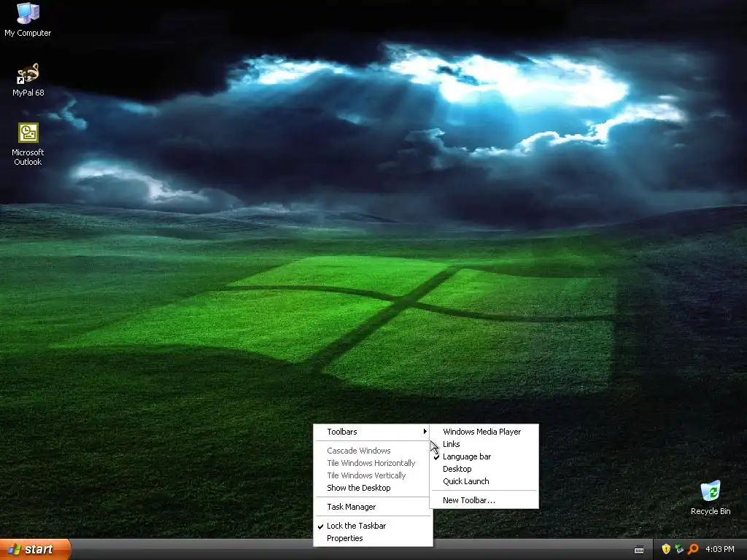
Task: Choose Cascade Windows from context menu
Action: coord(373,451)
